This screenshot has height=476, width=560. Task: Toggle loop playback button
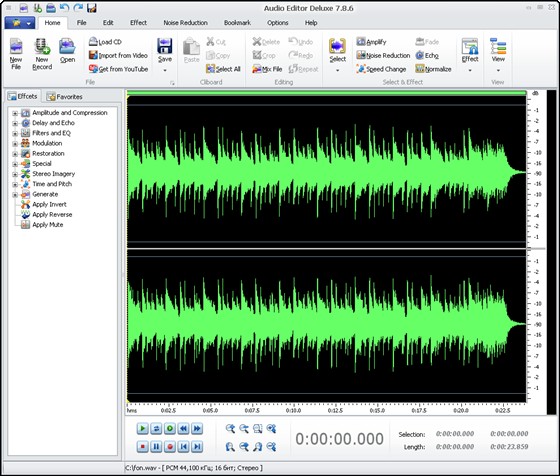(156, 428)
